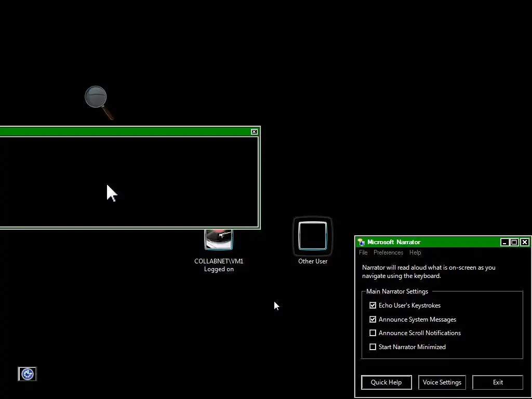Disable Echo User's Keystrokes checkbox
Viewport: 532px width, 399px height.
pyautogui.click(x=373, y=305)
